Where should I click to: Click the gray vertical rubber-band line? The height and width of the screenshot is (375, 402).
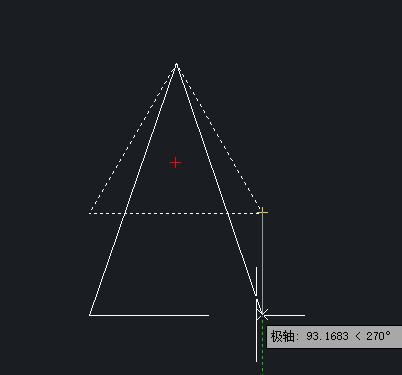[x=262, y=262]
